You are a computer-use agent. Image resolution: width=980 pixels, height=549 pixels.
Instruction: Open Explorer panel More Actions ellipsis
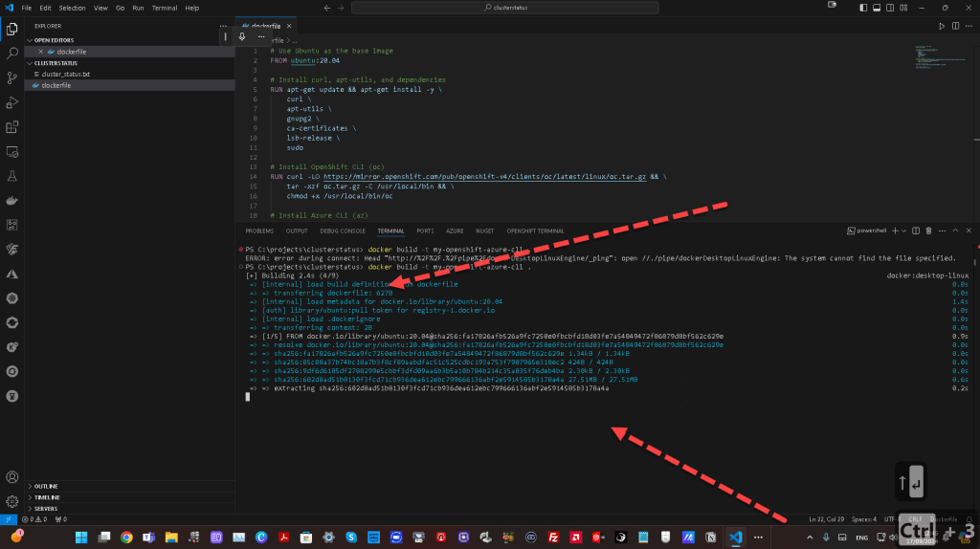click(x=223, y=26)
